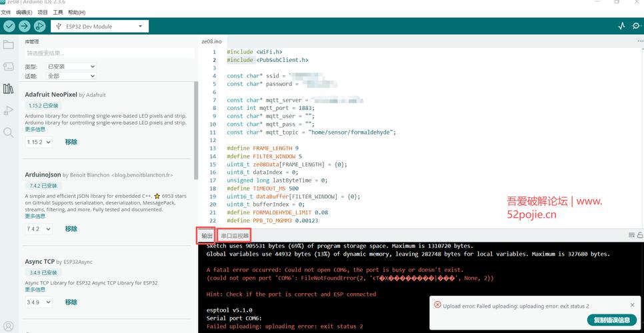This screenshot has width=644, height=333.
Task: Clear the output panel with the lines icon
Action: click(631, 235)
